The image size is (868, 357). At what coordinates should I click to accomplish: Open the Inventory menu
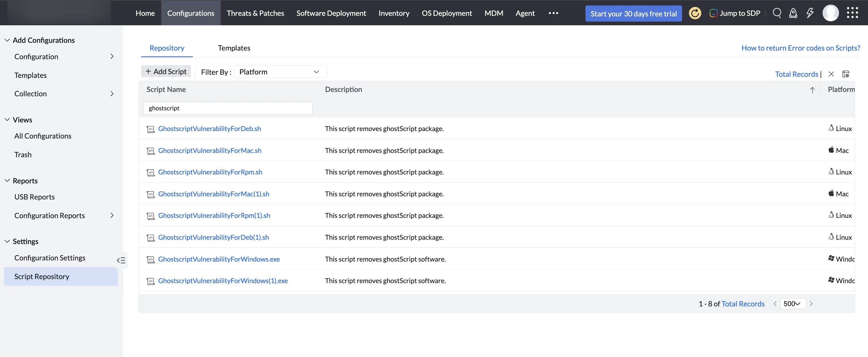pos(393,13)
